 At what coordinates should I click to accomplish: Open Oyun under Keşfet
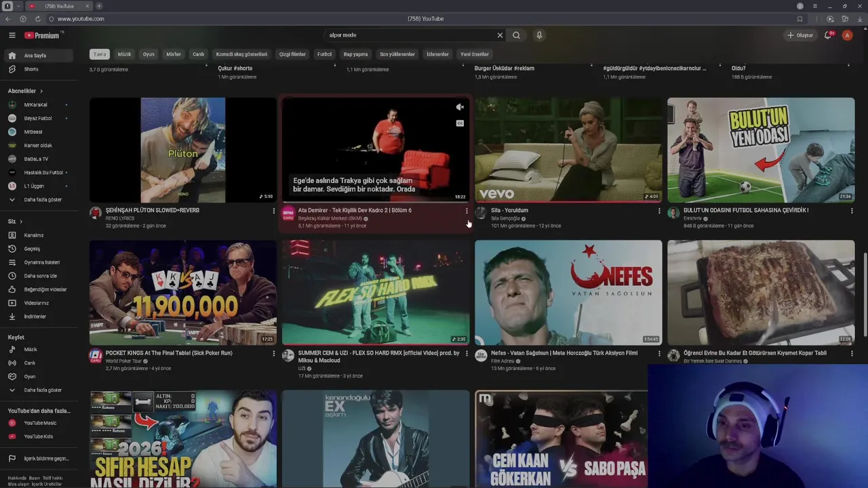click(39, 377)
